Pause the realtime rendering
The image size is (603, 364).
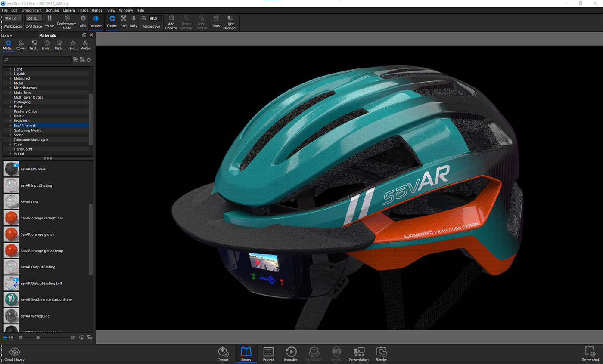click(x=50, y=20)
